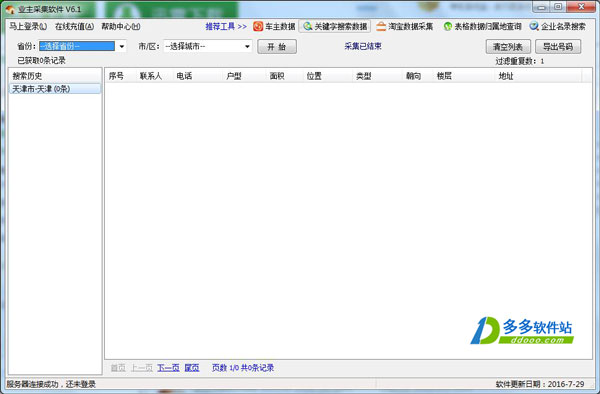Open 企业名录搜索 tool

tap(558, 26)
